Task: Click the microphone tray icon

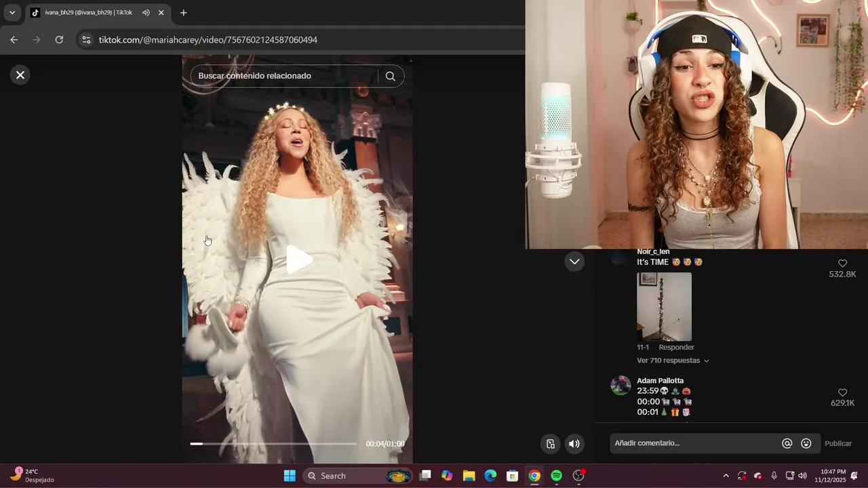Action: pyautogui.click(x=774, y=476)
